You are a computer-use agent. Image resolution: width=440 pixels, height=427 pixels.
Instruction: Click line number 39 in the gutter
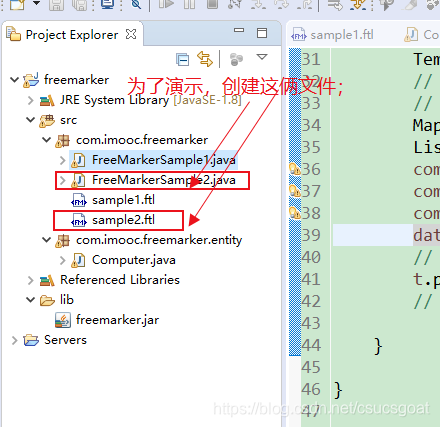[311, 235]
